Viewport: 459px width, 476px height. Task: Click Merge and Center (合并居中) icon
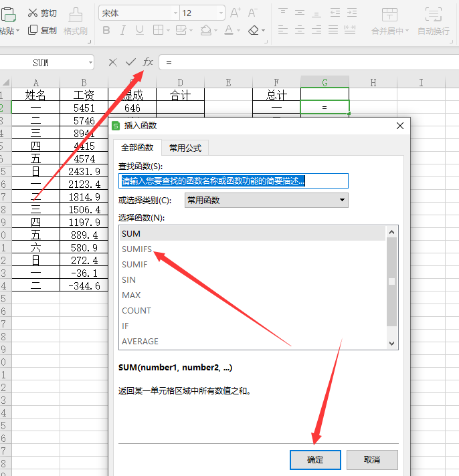[389, 15]
